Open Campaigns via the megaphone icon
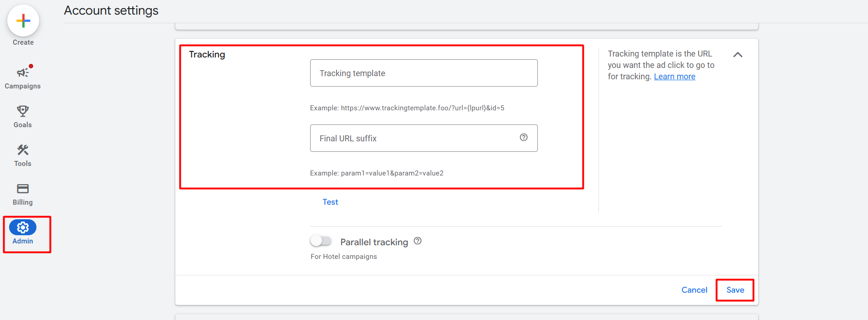 tap(23, 73)
